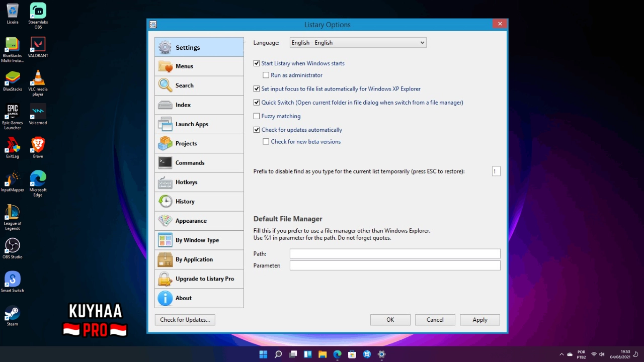Click the taskbar blue round app icon
The height and width of the screenshot is (362, 644).
click(x=367, y=354)
